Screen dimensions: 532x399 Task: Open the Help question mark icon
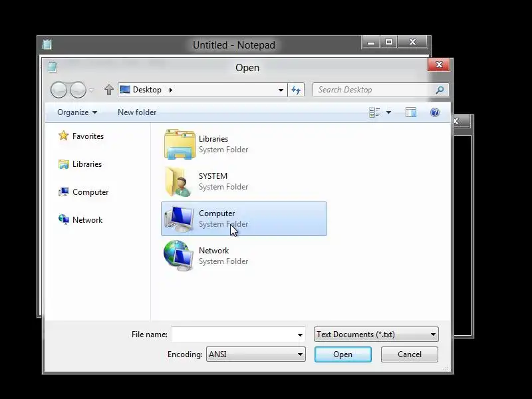pyautogui.click(x=435, y=112)
